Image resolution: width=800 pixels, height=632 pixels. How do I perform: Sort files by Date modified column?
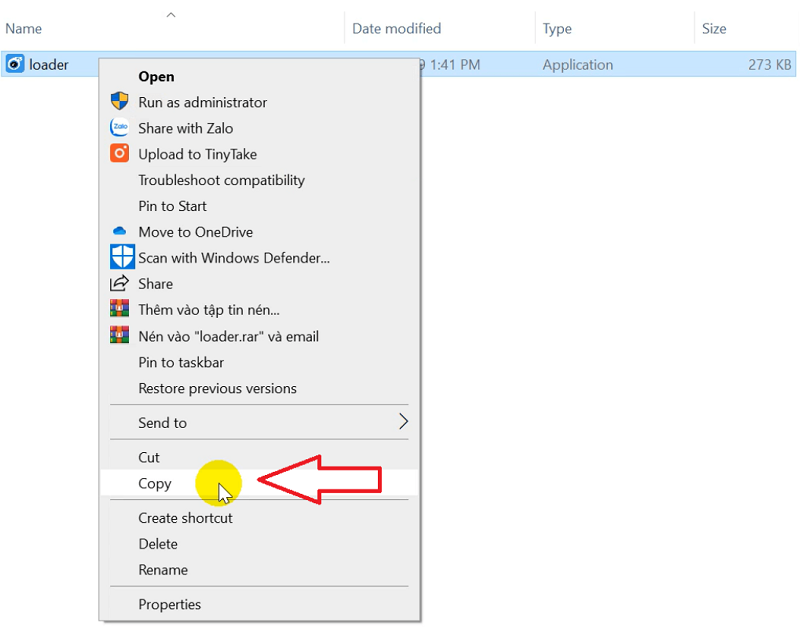tap(397, 29)
